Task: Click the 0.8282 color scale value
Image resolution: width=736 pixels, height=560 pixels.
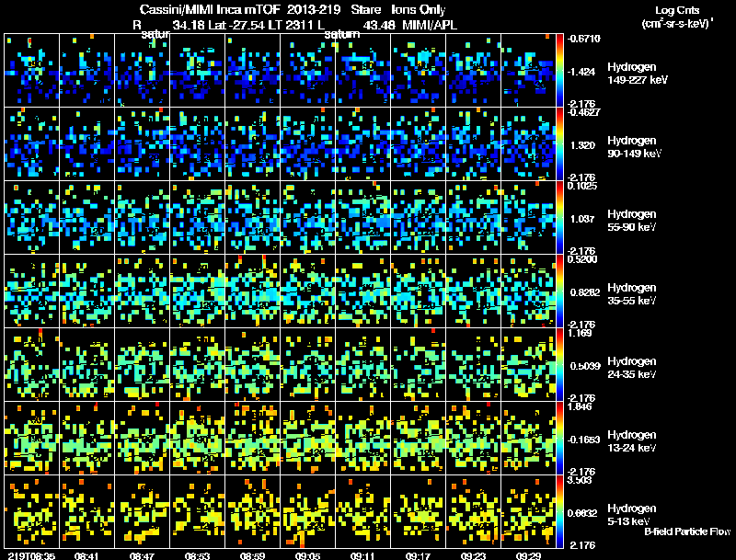Action: [585, 292]
